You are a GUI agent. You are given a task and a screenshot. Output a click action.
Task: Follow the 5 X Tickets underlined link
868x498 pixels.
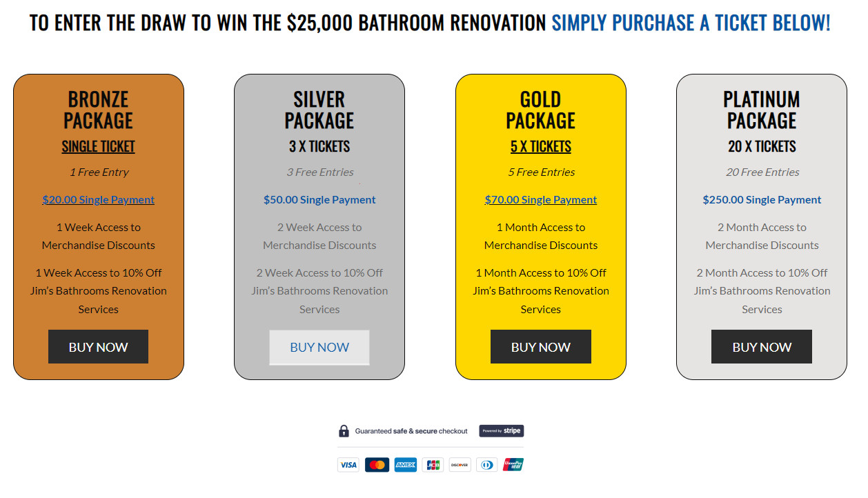(x=541, y=146)
